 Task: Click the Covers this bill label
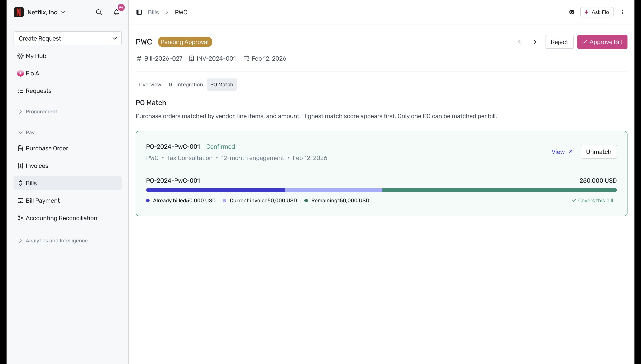pos(595,201)
